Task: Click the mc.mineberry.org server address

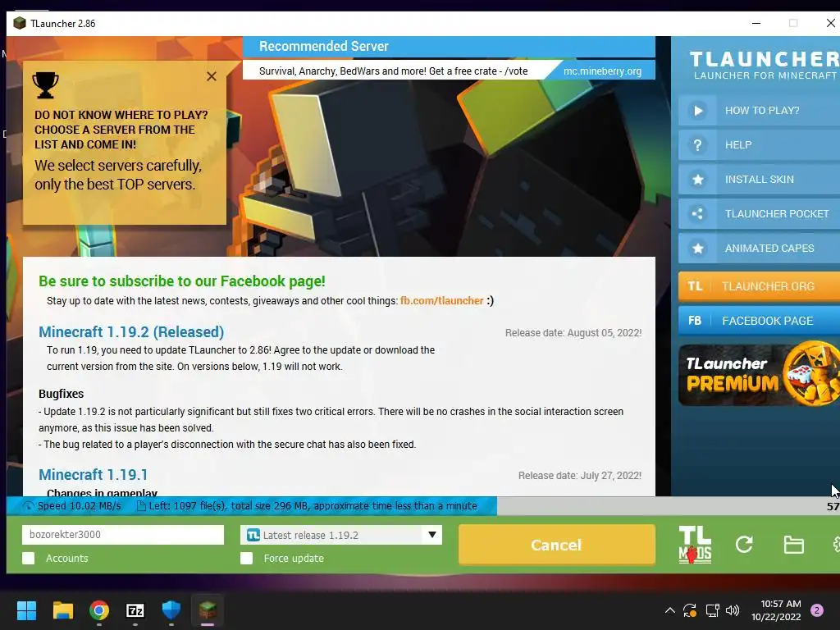Action: 602,71
